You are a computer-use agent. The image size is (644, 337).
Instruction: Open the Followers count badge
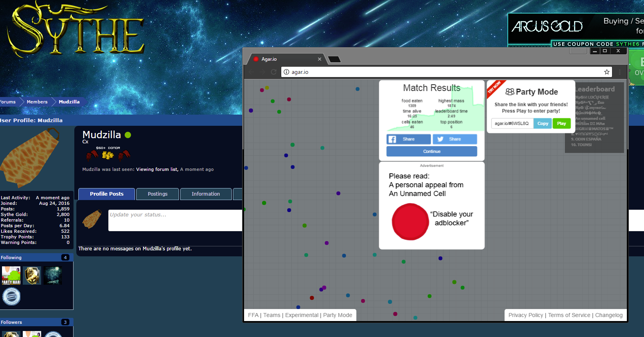[x=66, y=322]
